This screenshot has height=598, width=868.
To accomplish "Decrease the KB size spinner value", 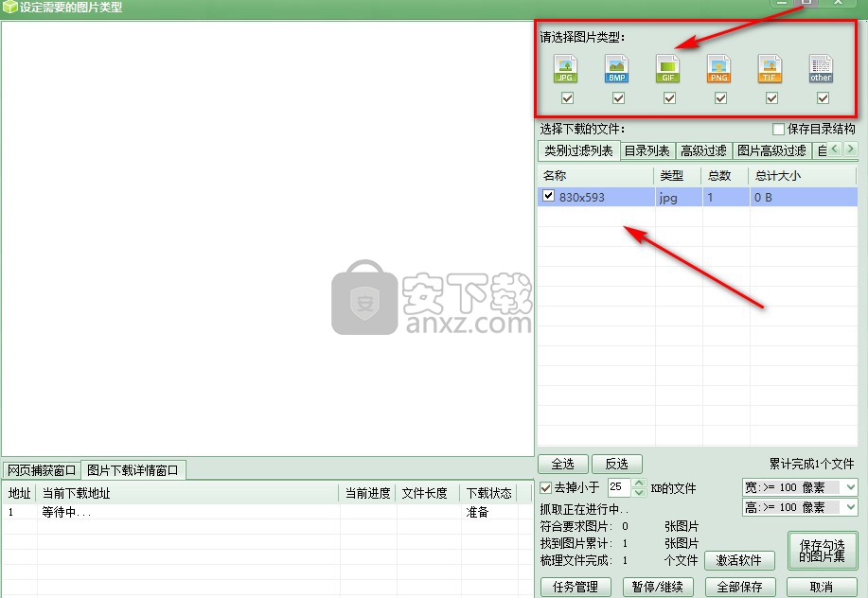I will click(x=639, y=492).
